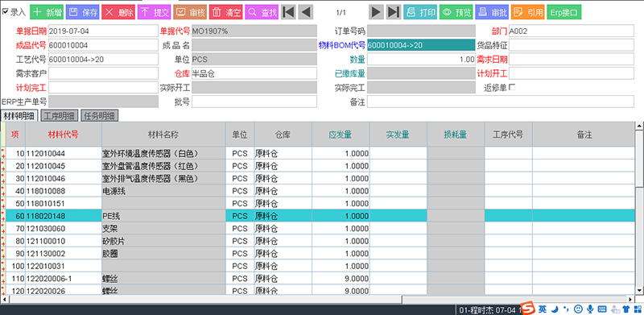Viewport: 644px width, 315px height.
Task: Click the 应发量 column header
Action: 341,134
